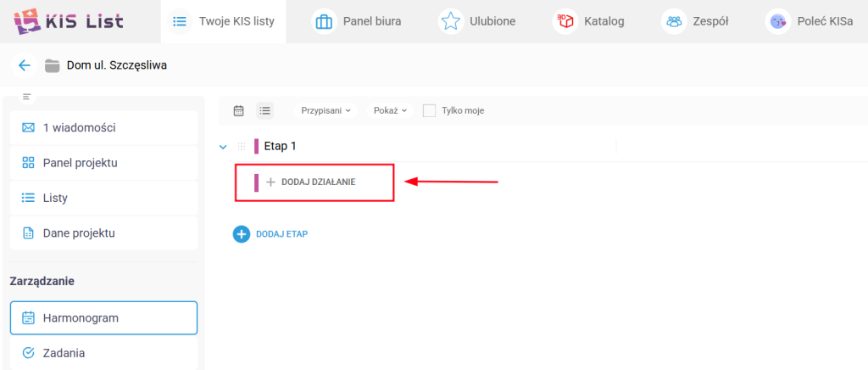Open the Przypisani dropdown
This screenshot has height=370, width=868.
pos(325,110)
